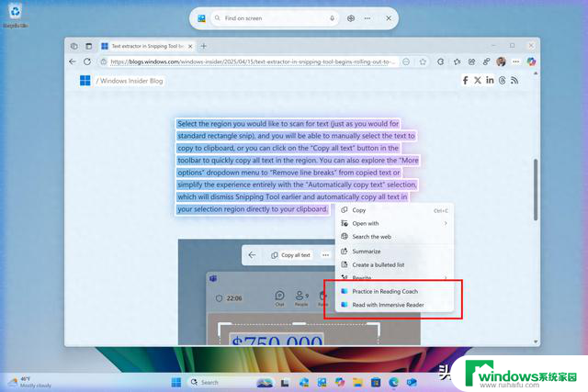Choose Practice in Reading Coach

[394, 292]
